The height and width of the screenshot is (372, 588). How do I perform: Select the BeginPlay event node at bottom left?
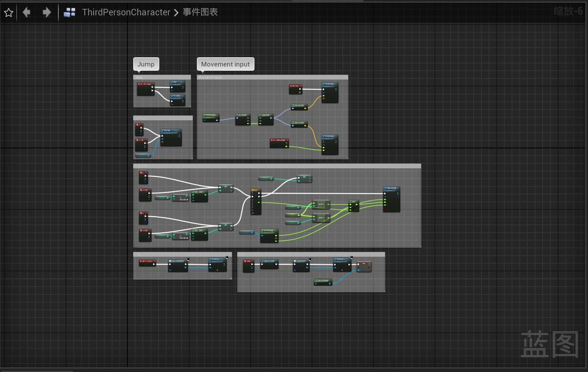coord(147,263)
